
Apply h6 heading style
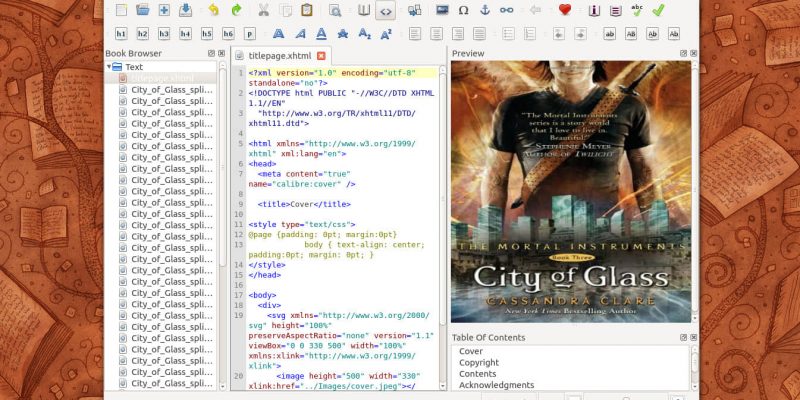click(x=228, y=34)
